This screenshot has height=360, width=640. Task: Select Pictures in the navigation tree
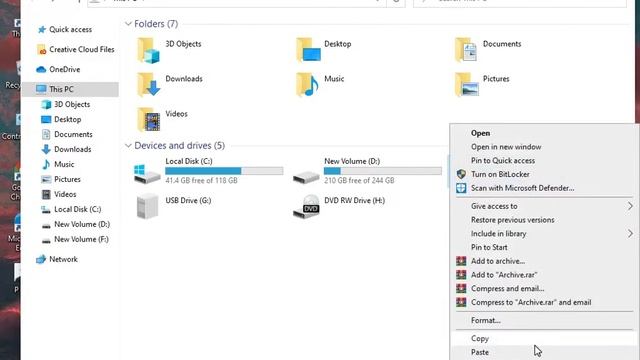pyautogui.click(x=67, y=179)
